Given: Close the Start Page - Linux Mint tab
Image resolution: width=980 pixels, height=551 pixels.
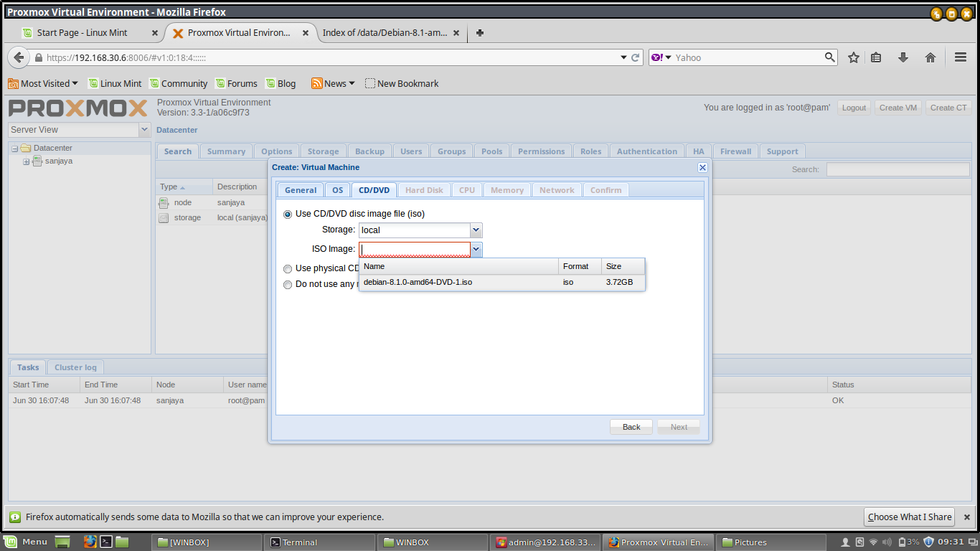Looking at the screenshot, I should coord(154,33).
